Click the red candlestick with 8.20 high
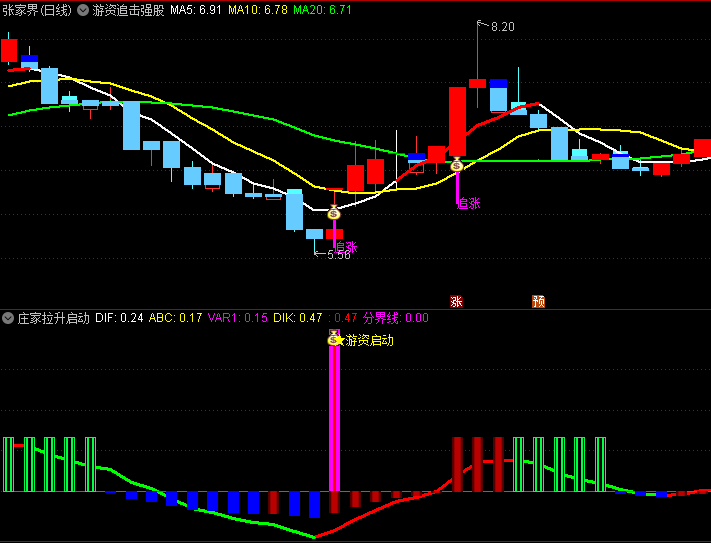This screenshot has width=711, height=543. pyautogui.click(x=477, y=83)
